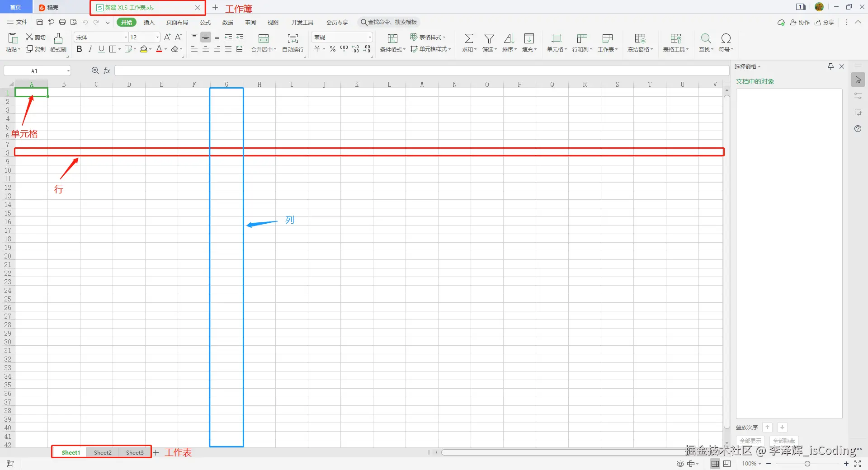
Task: Click into the formula bar input
Action: pyautogui.click(x=422, y=70)
